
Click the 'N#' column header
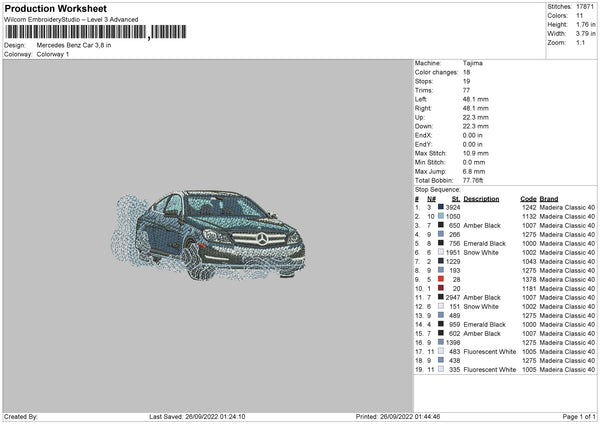tap(431, 199)
